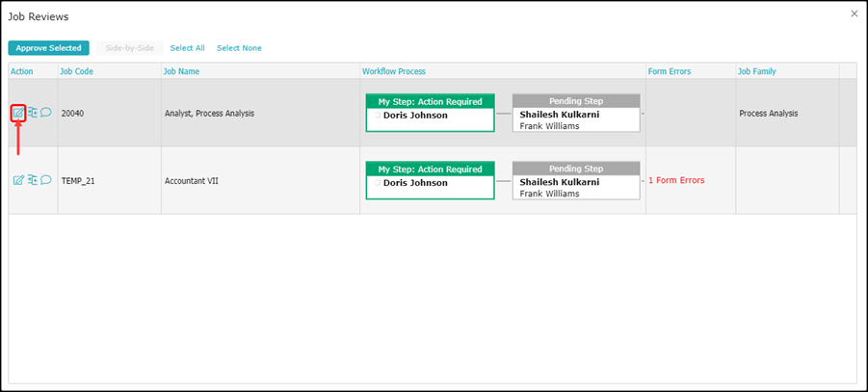Open the 1 Form Errors link
The height and width of the screenshot is (392, 868).
pos(675,180)
